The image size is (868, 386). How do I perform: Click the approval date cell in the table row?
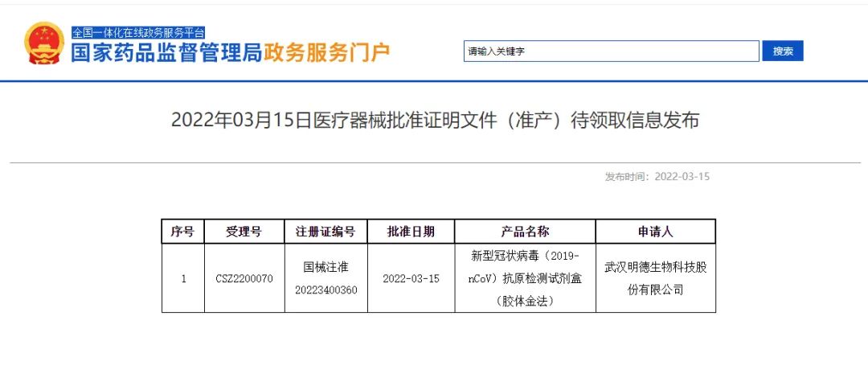pyautogui.click(x=411, y=278)
